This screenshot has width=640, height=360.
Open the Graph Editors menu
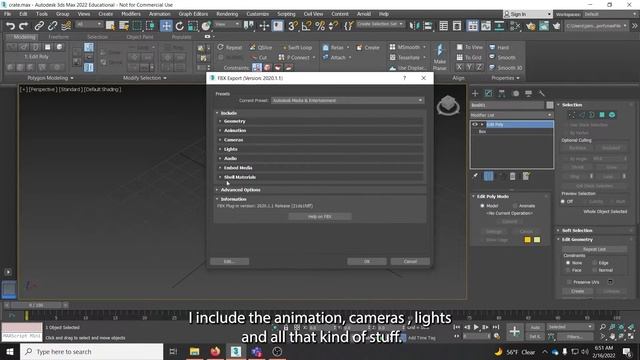[x=193, y=14]
